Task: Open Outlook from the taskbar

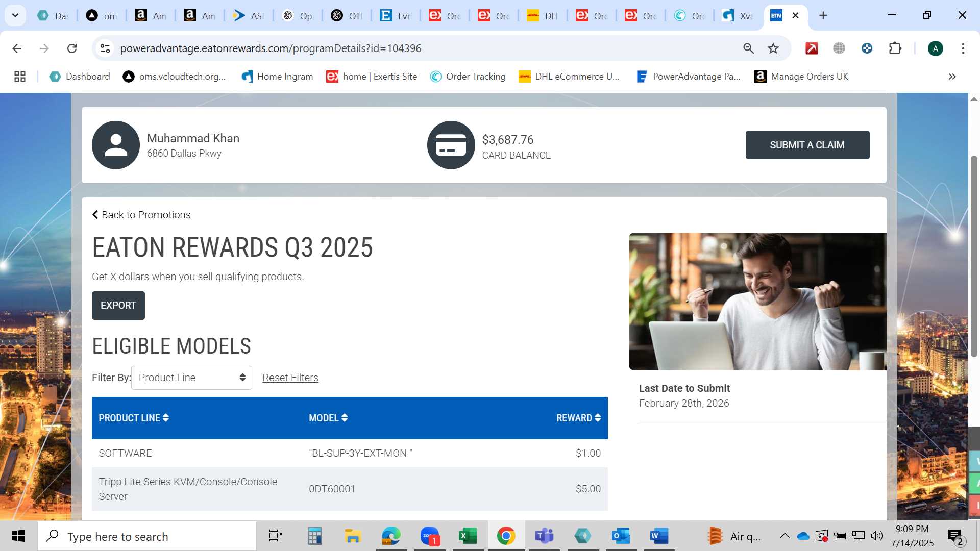Action: pyautogui.click(x=621, y=536)
